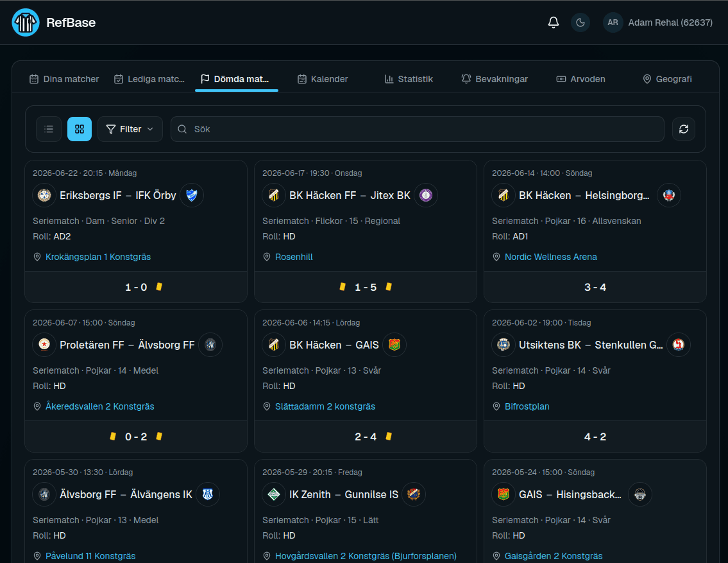Go to the Kalender tab
Image resolution: width=728 pixels, height=563 pixels.
point(323,79)
